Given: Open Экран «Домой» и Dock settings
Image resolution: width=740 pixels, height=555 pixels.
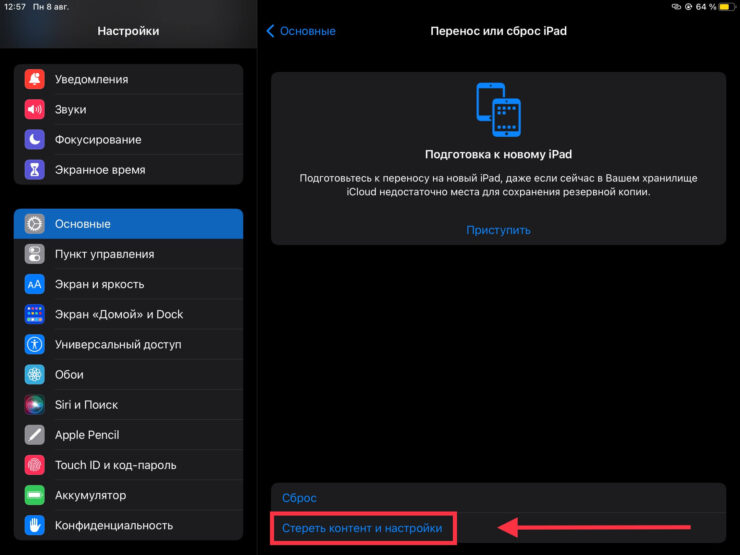Looking at the screenshot, I should click(118, 314).
